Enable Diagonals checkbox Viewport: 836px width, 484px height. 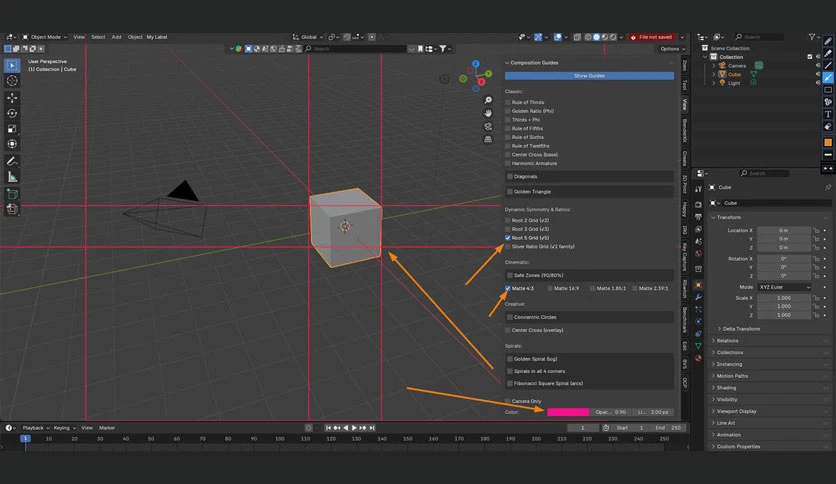click(x=510, y=176)
